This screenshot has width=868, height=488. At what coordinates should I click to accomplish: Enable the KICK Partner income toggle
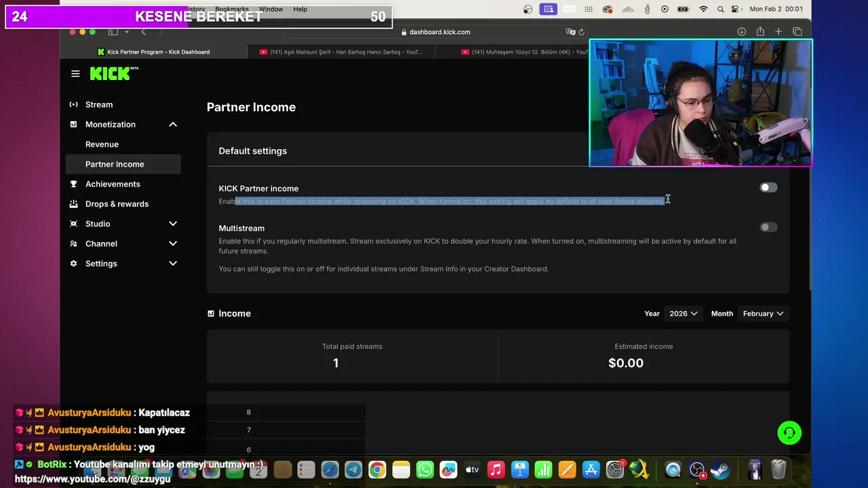tap(768, 188)
